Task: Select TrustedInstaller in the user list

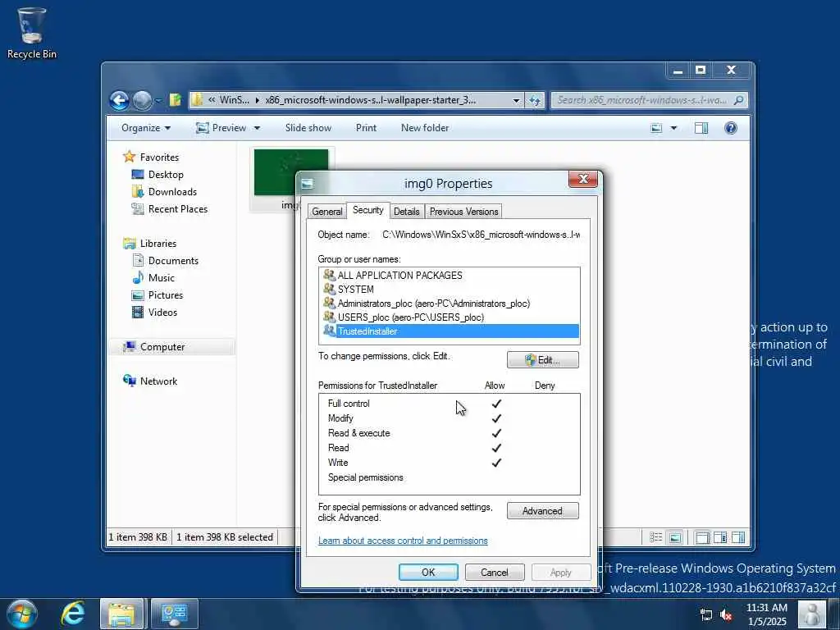Action: [450, 331]
